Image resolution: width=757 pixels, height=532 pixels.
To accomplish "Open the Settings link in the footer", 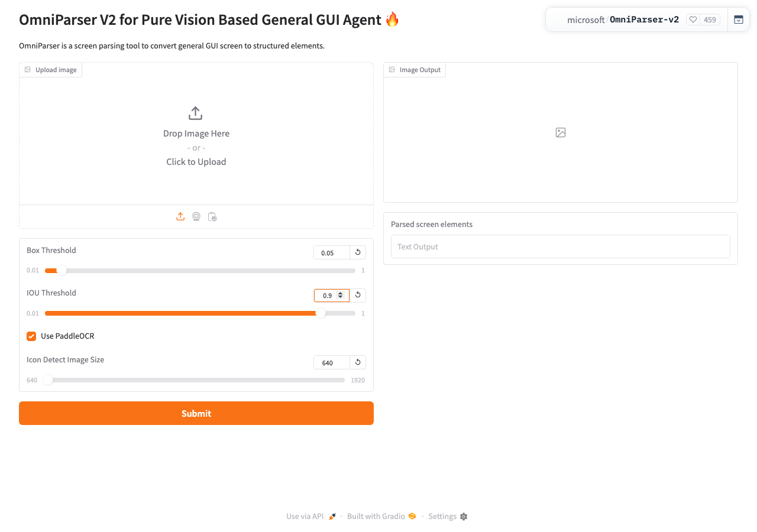I will point(448,517).
